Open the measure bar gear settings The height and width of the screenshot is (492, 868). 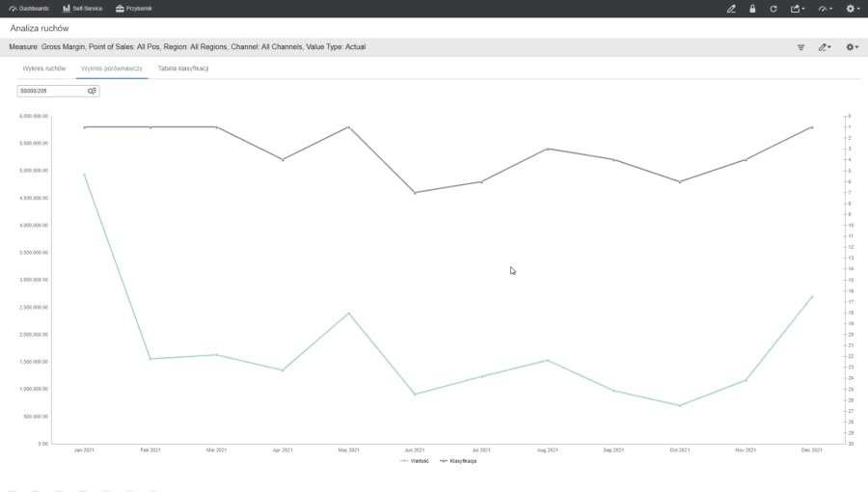(x=852, y=47)
